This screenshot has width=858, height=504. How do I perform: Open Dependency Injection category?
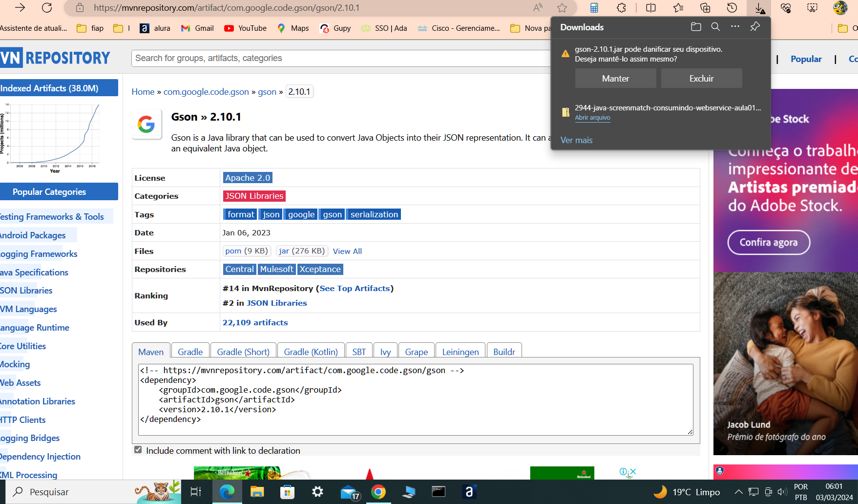point(40,456)
